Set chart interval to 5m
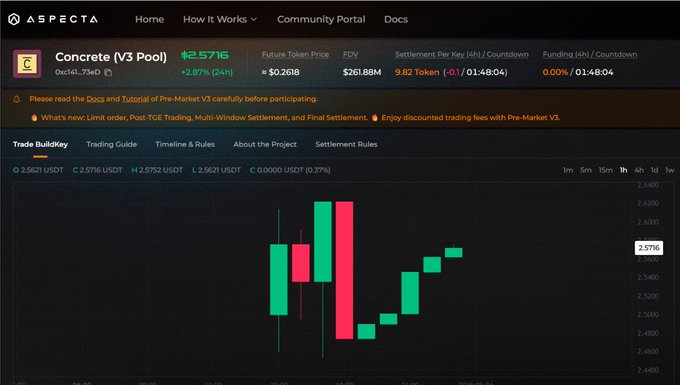 tap(585, 170)
